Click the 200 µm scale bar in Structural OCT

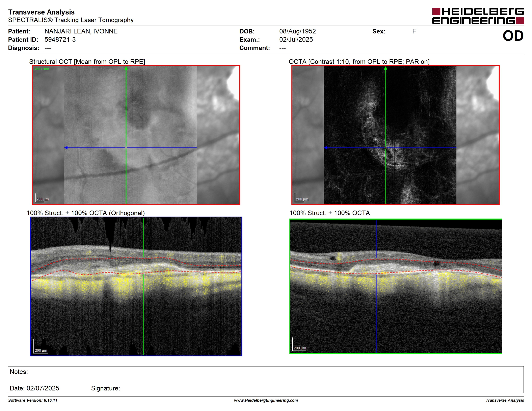coord(42,198)
